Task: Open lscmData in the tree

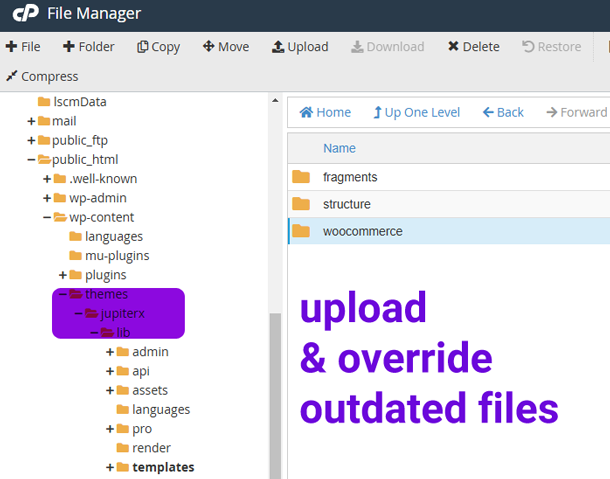Action: pos(80,102)
